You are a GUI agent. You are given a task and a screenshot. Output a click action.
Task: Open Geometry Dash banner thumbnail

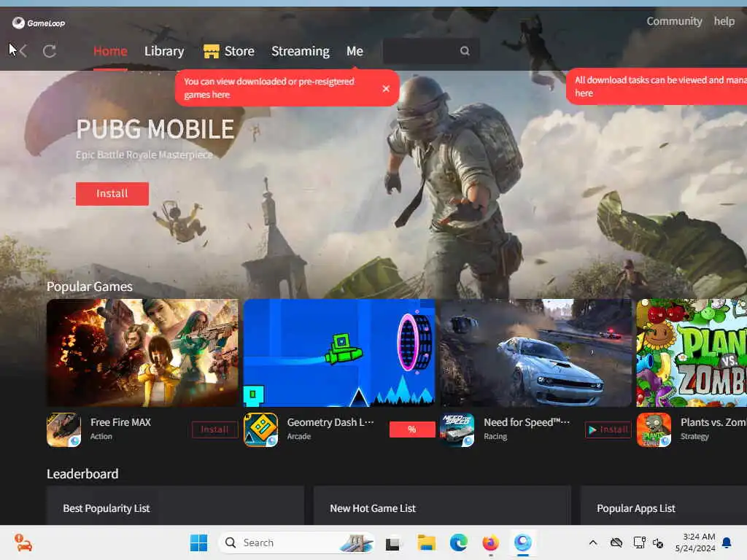[339, 353]
